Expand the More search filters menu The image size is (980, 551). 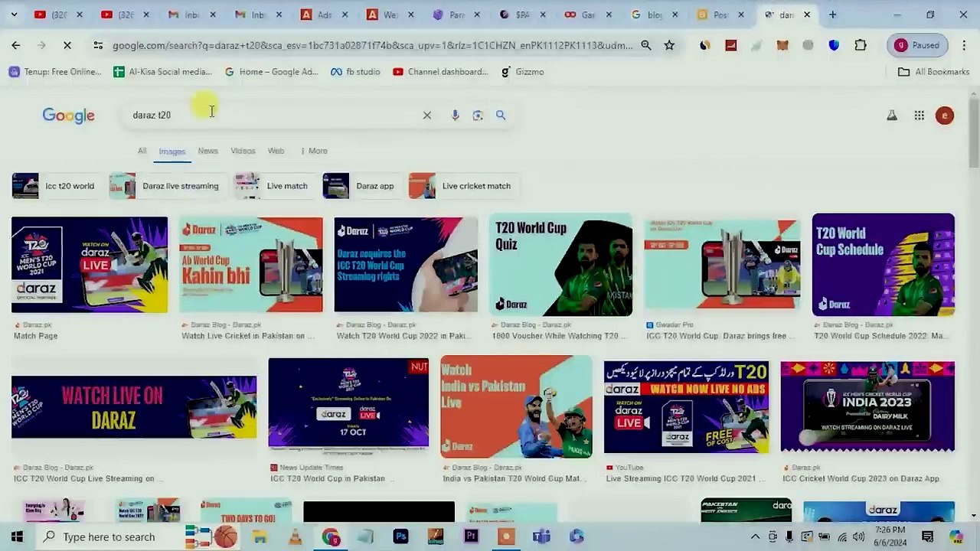[x=314, y=151]
